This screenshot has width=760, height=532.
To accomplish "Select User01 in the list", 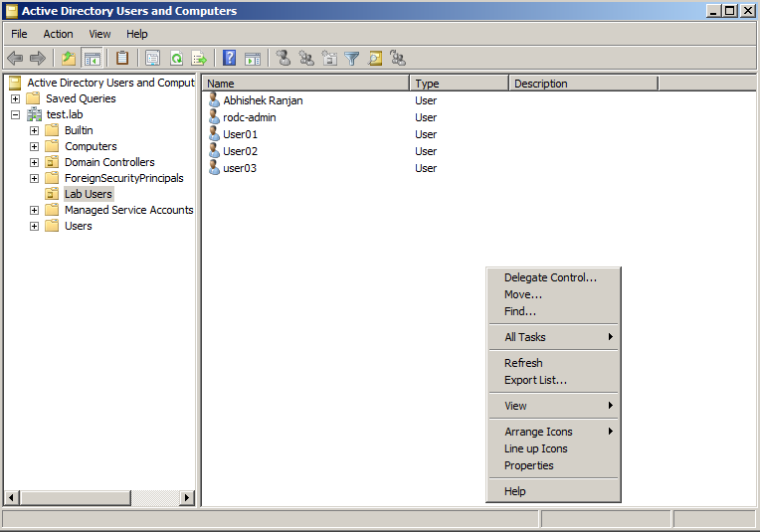I will pos(240,134).
